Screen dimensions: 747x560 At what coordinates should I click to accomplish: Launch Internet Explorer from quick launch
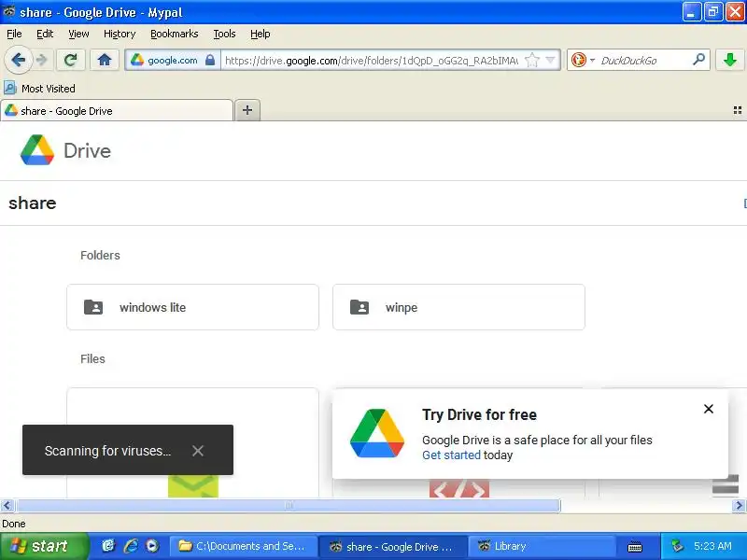131,546
